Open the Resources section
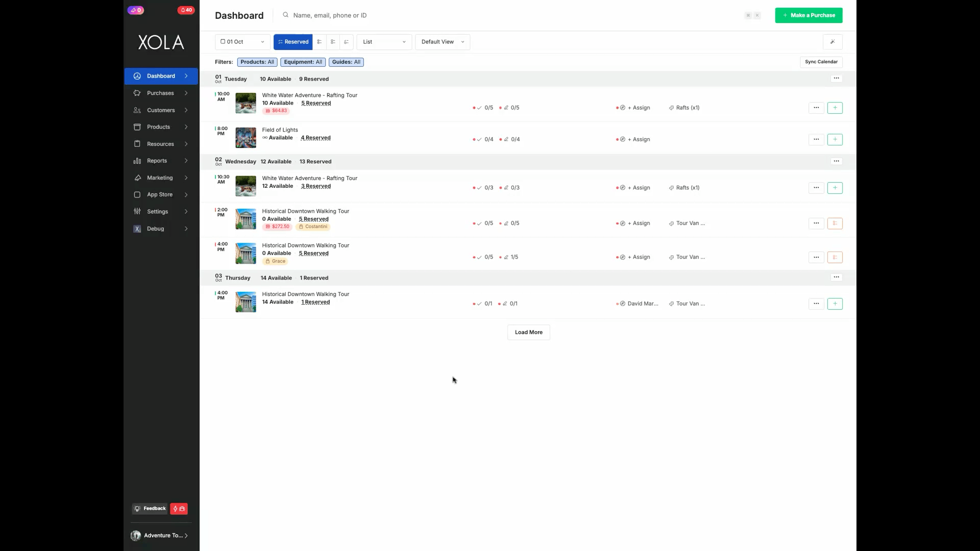 pos(161,144)
